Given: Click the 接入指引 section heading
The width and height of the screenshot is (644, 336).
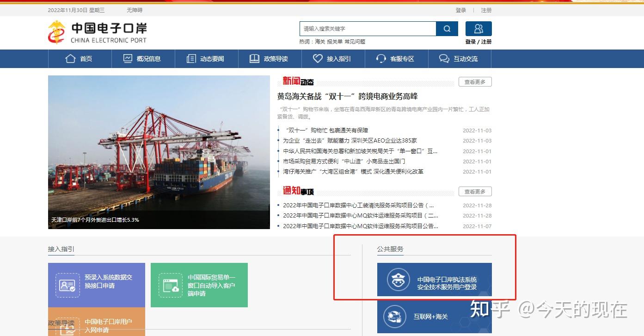Looking at the screenshot, I should click(61, 249).
